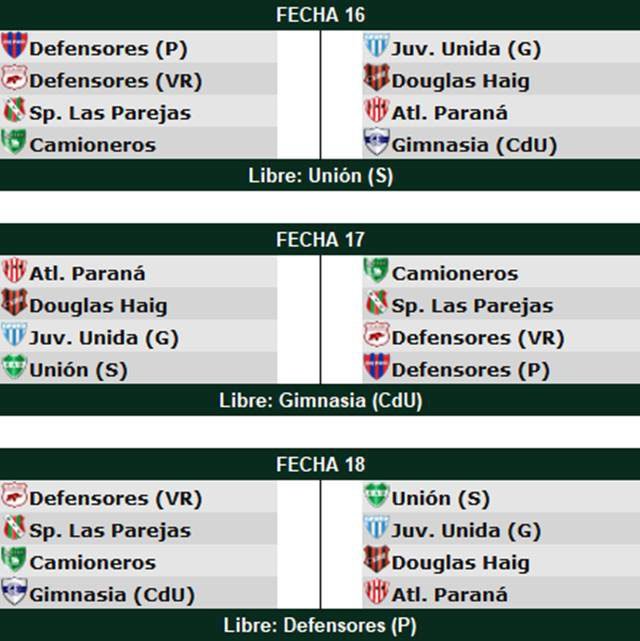Image resolution: width=640 pixels, height=641 pixels.
Task: Click Defensores (P) name in Fecha 17
Action: coord(470,369)
